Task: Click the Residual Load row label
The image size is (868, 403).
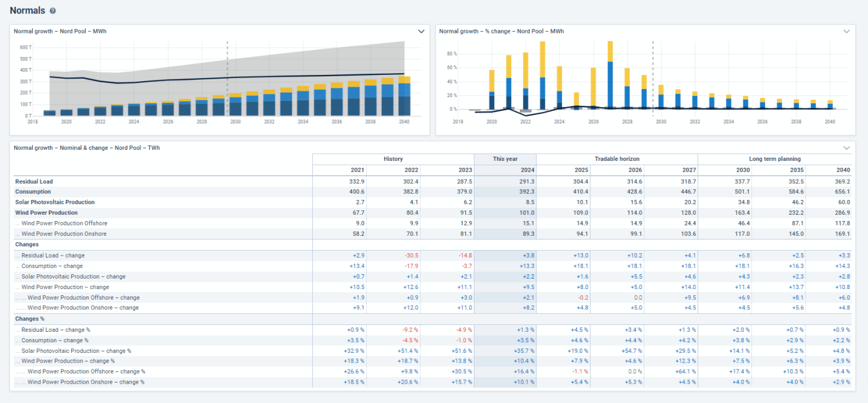Action: pos(33,181)
